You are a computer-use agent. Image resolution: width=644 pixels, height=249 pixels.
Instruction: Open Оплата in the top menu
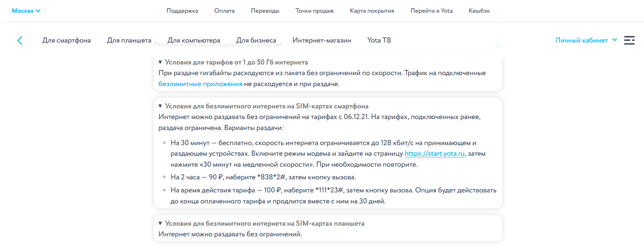pyautogui.click(x=225, y=11)
